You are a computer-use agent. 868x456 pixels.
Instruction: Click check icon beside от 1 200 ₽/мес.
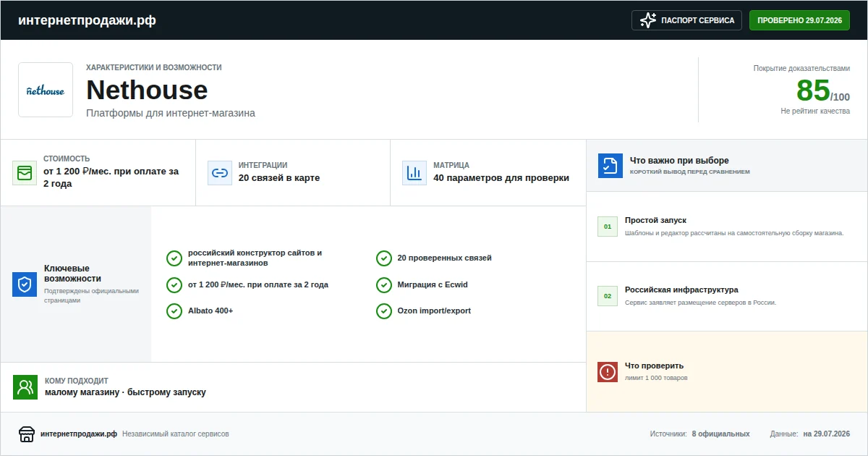(174, 285)
